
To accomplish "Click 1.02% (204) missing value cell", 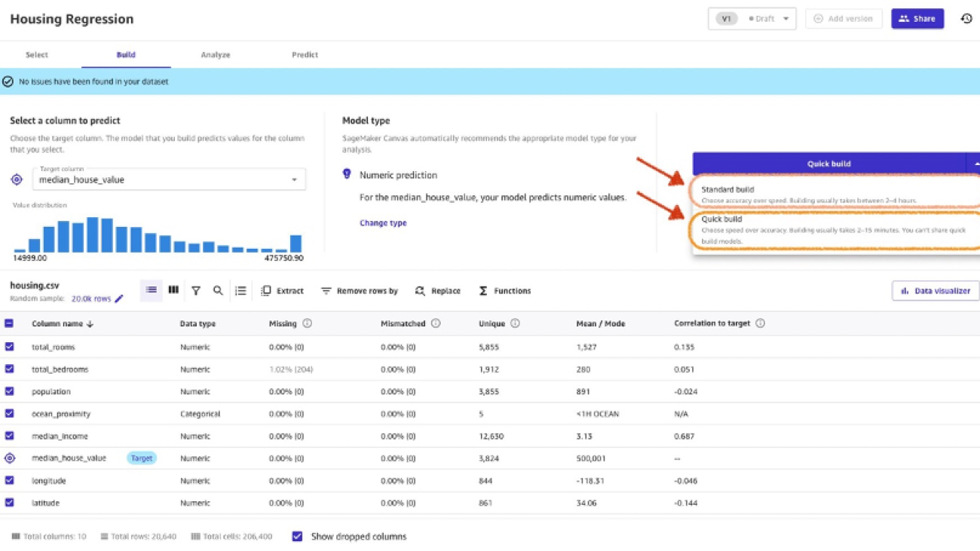I will click(291, 369).
